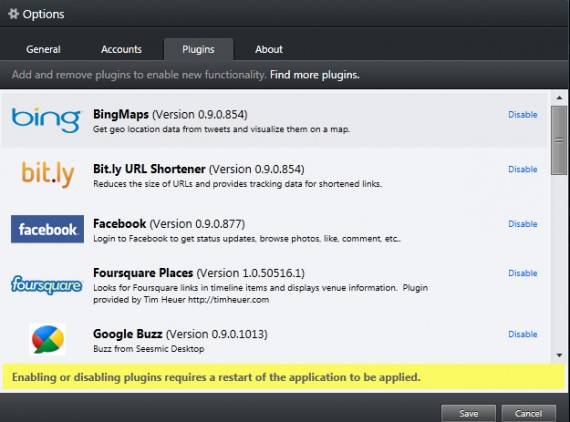Click the Options gear icon
This screenshot has width=570, height=422.
coord(13,14)
